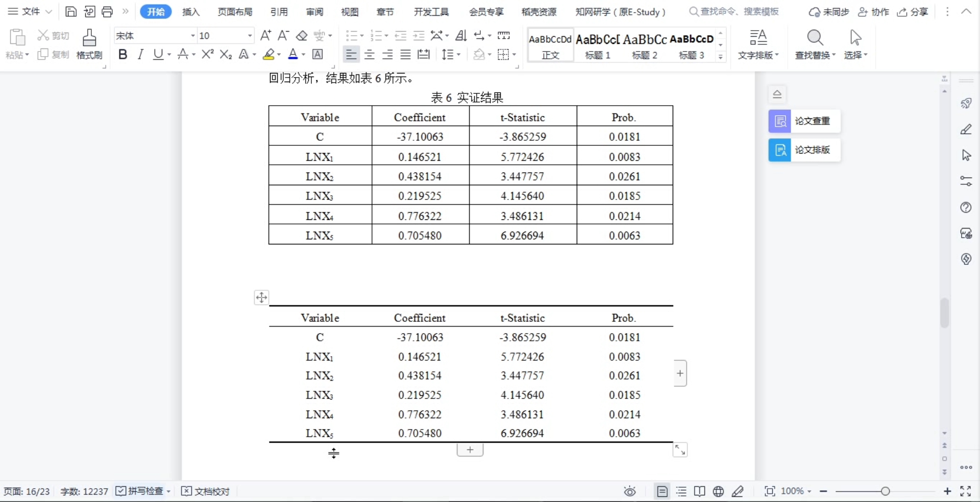The image size is (980, 502).
Task: Click the 分享 Share button
Action: point(913,12)
